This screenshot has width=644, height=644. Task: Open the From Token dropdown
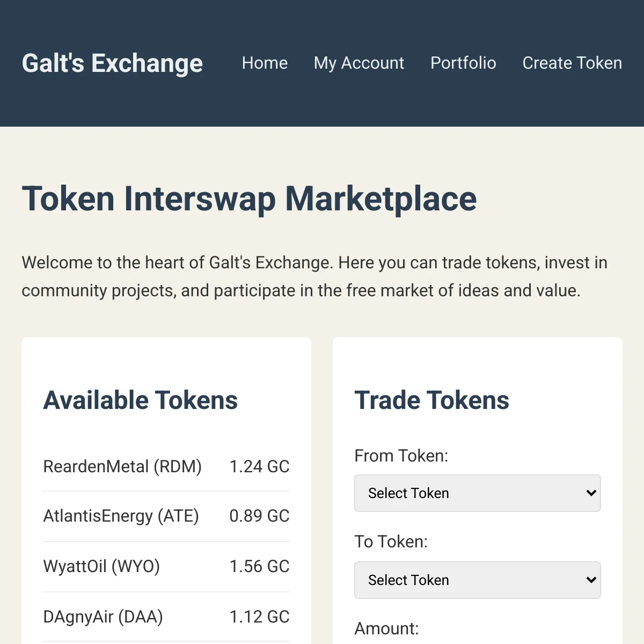click(477, 493)
